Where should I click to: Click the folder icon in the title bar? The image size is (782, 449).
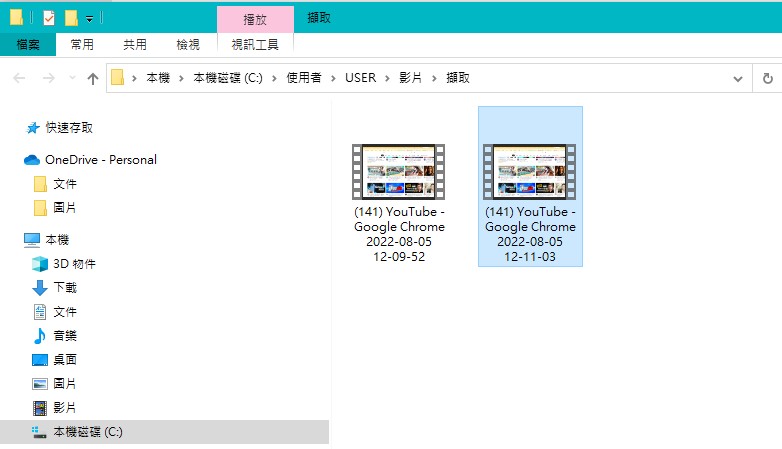pos(16,17)
